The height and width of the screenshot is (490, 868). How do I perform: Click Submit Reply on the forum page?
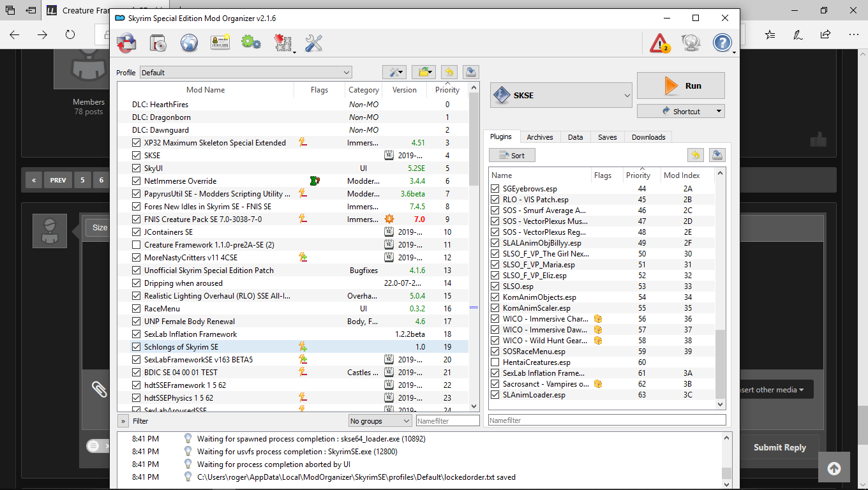[x=779, y=447]
